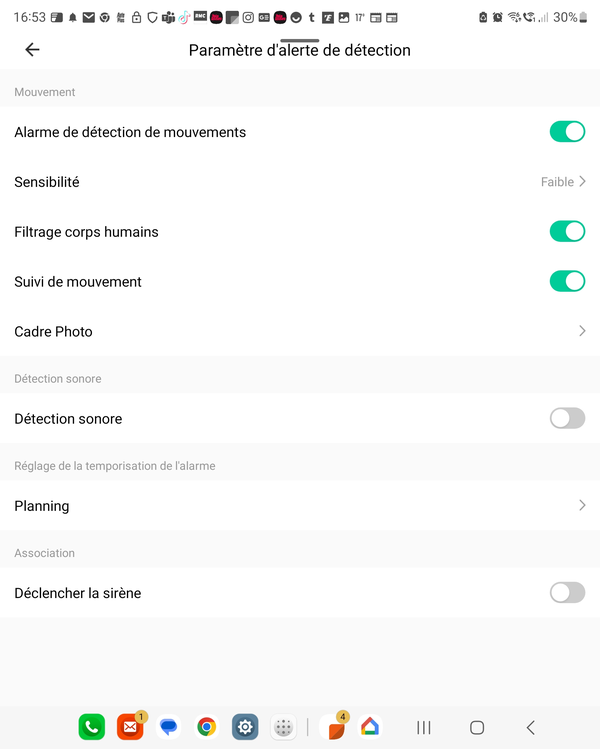Open Sensibilité Faible chevron
600x749 pixels.
582,182
